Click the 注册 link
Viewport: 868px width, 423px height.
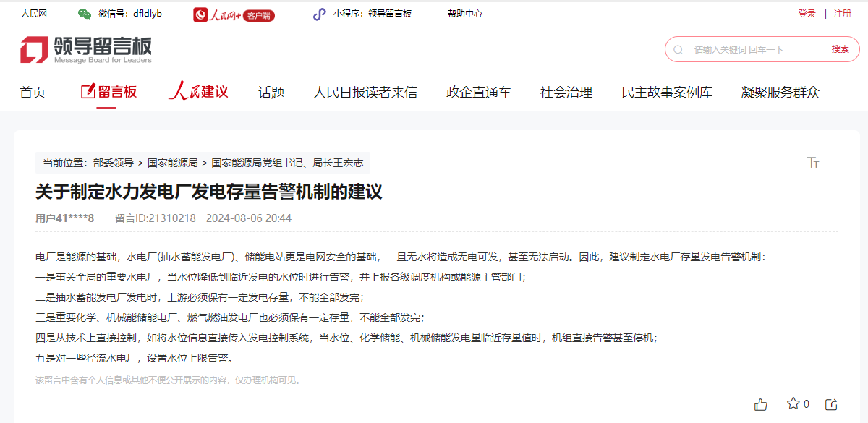843,13
